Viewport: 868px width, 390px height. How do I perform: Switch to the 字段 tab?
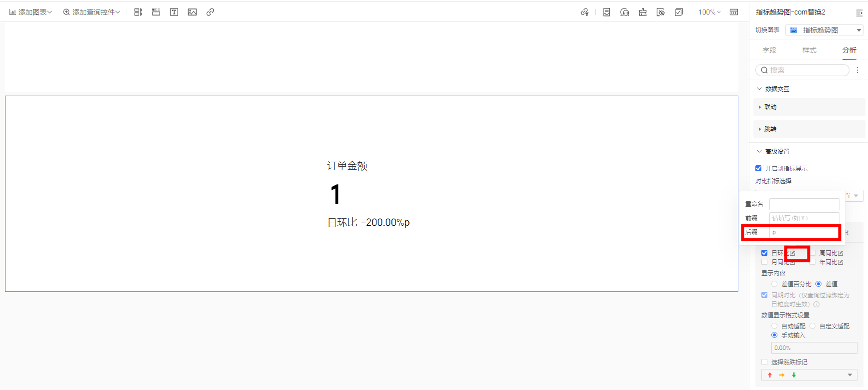pos(769,50)
